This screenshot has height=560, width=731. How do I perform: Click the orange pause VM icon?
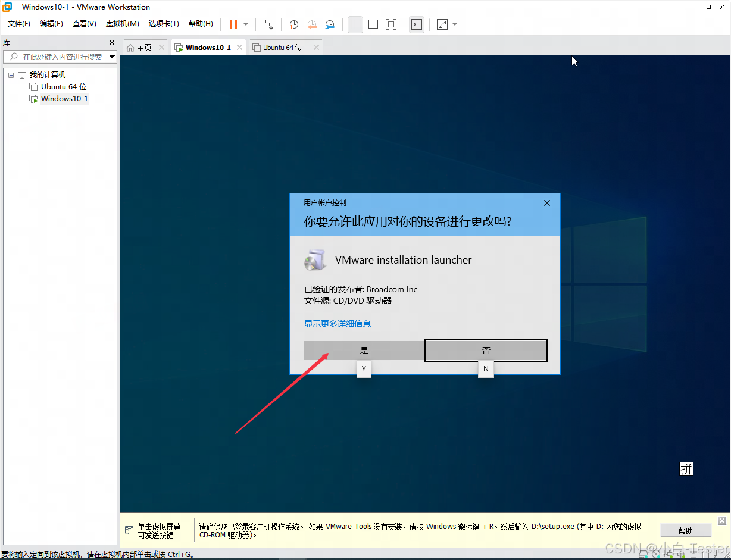point(233,24)
